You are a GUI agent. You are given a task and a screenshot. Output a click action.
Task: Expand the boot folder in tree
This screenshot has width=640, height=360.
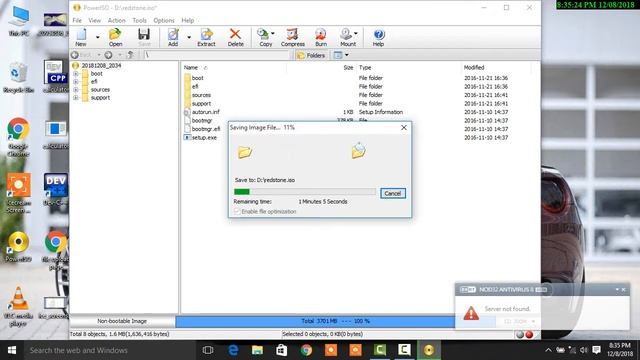(x=76, y=74)
